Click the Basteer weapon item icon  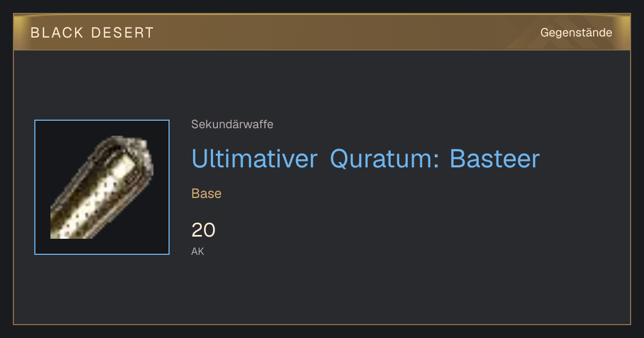point(102,187)
